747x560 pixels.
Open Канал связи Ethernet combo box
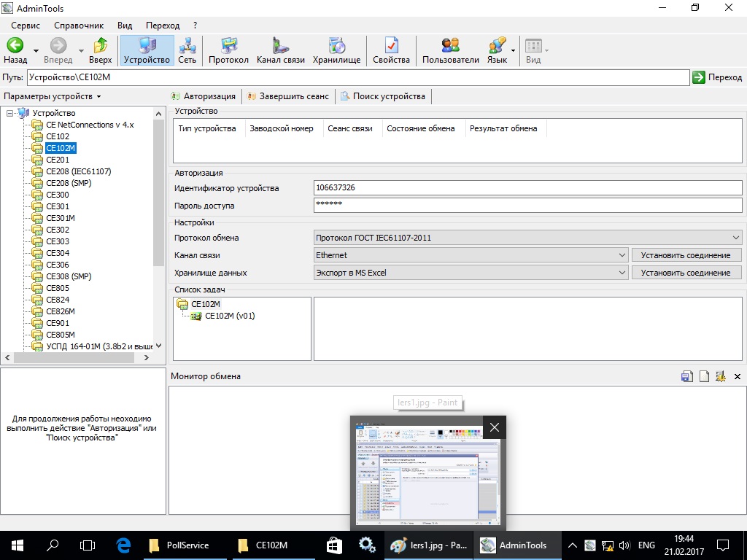(471, 255)
